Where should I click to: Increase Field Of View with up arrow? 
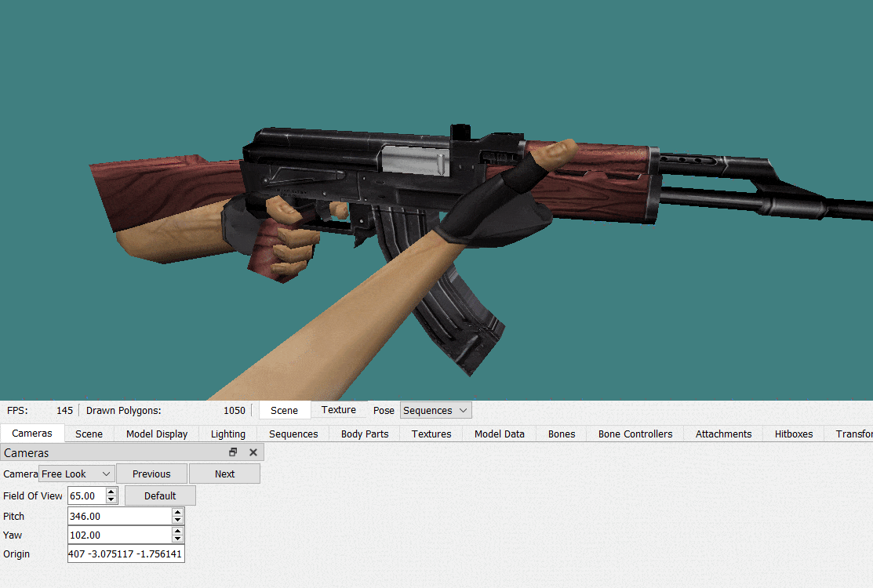[111, 492]
